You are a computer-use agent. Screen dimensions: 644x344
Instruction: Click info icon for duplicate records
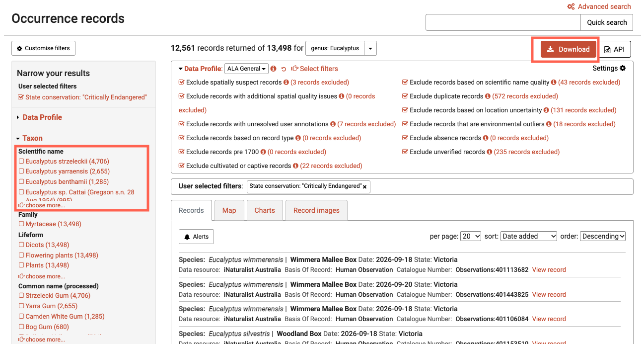[488, 96]
